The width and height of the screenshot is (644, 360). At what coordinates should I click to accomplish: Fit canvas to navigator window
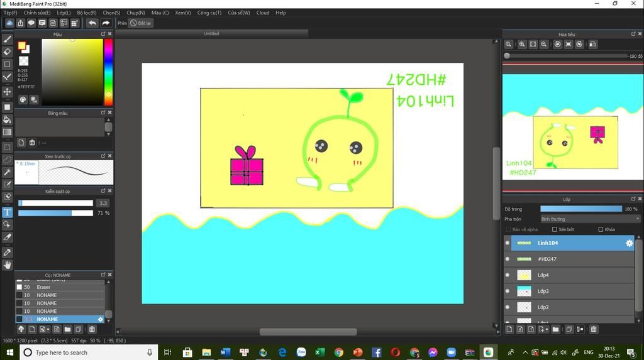533,45
